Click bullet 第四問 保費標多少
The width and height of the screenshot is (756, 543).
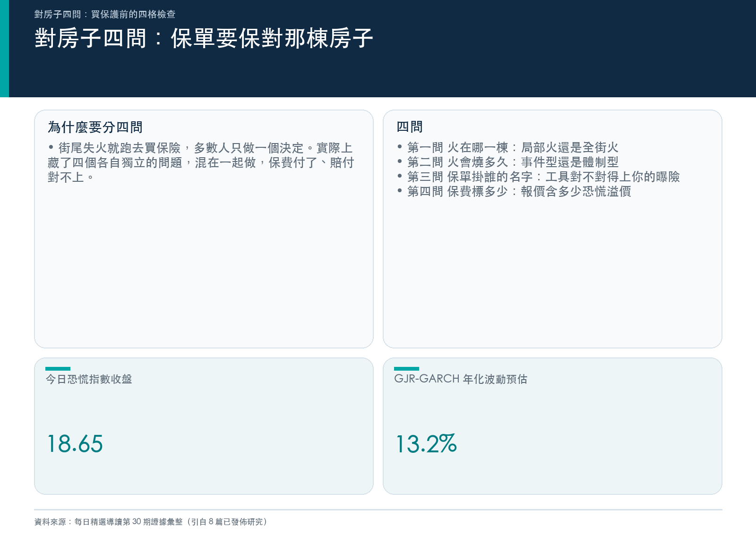[x=514, y=191]
